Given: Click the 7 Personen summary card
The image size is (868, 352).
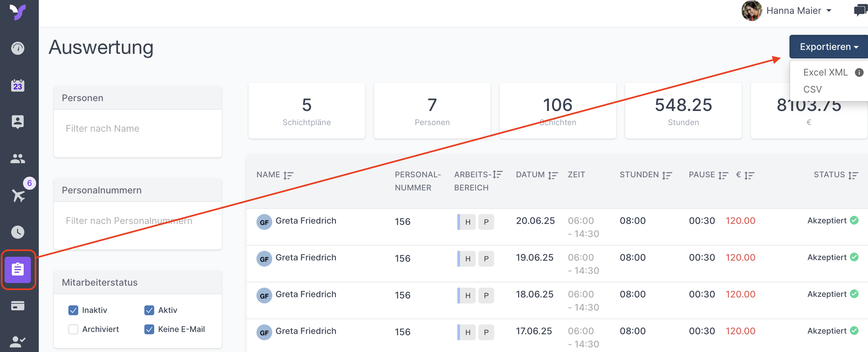Looking at the screenshot, I should (x=432, y=110).
